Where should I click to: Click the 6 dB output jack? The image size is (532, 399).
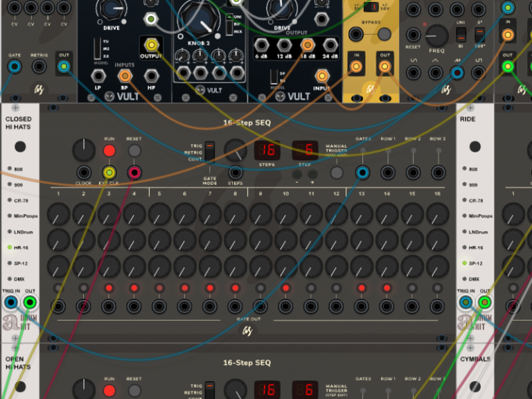(x=261, y=45)
